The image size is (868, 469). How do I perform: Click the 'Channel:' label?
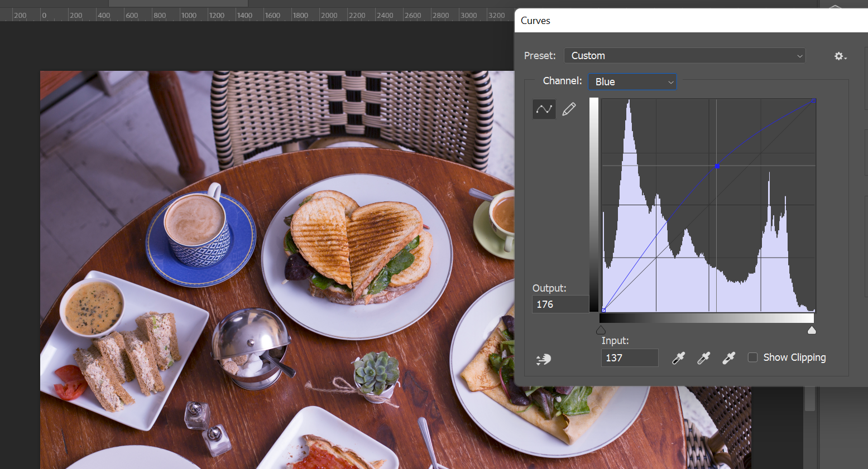[562, 81]
